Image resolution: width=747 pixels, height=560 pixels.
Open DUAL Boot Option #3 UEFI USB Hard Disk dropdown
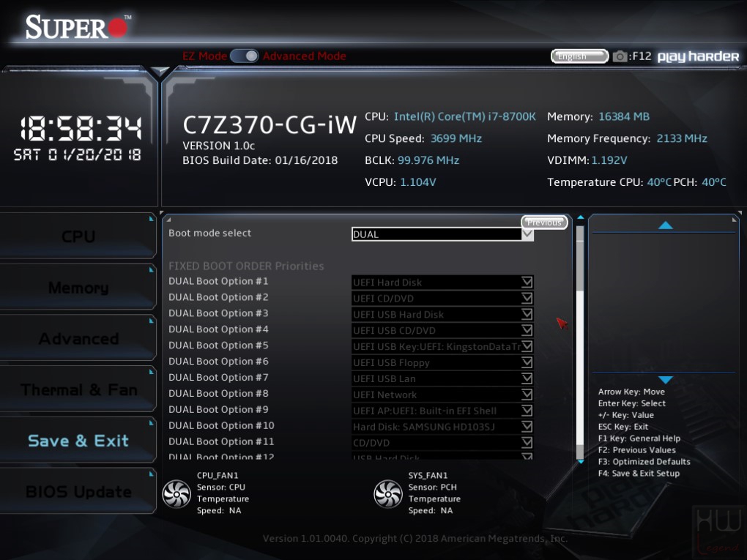(442, 314)
